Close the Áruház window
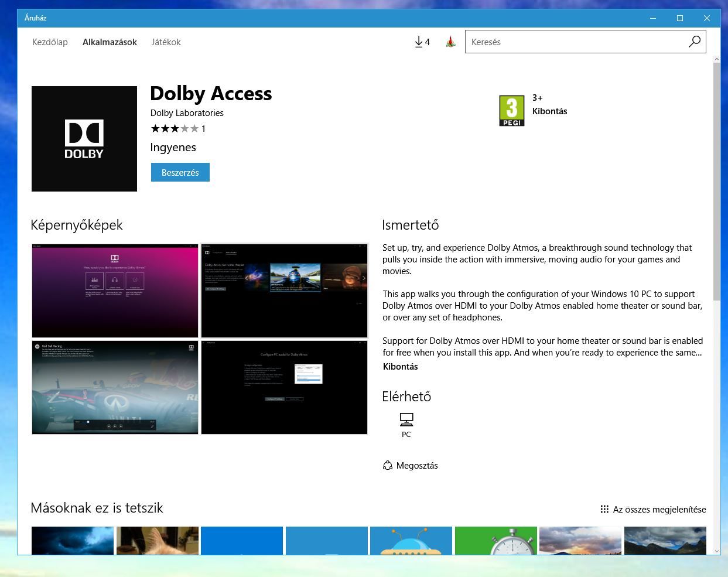This screenshot has width=728, height=577. [x=707, y=18]
